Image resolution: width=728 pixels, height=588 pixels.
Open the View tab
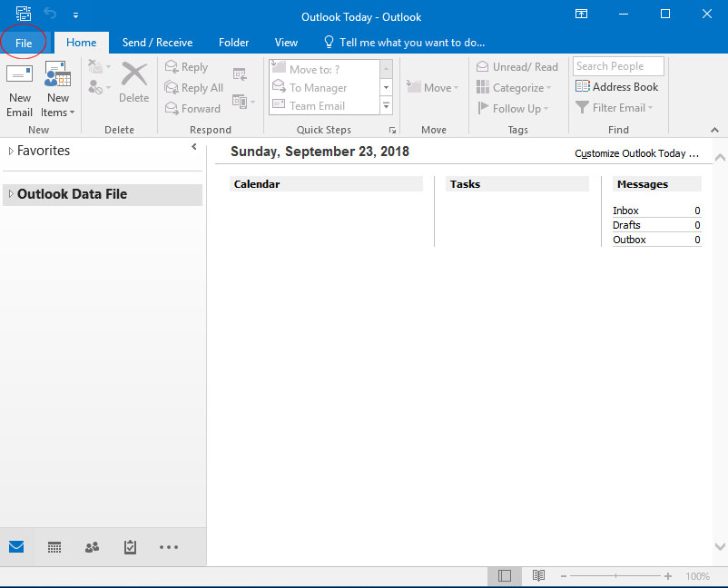pos(286,43)
